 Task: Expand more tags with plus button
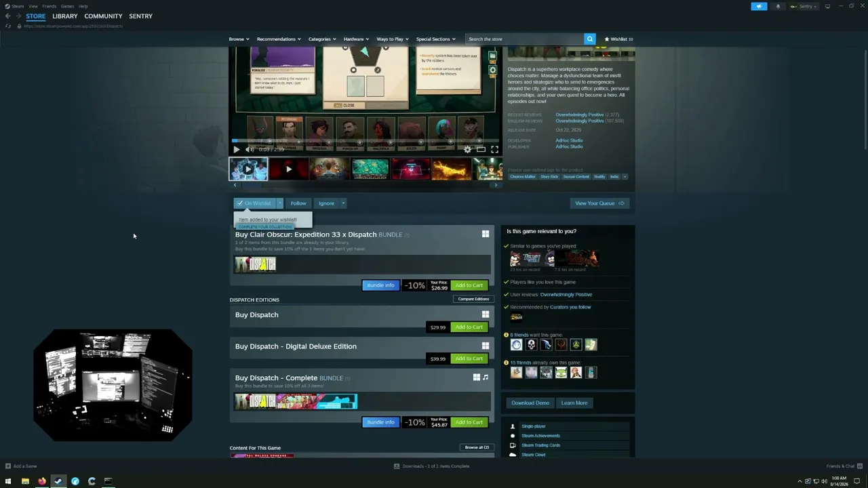[625, 177]
